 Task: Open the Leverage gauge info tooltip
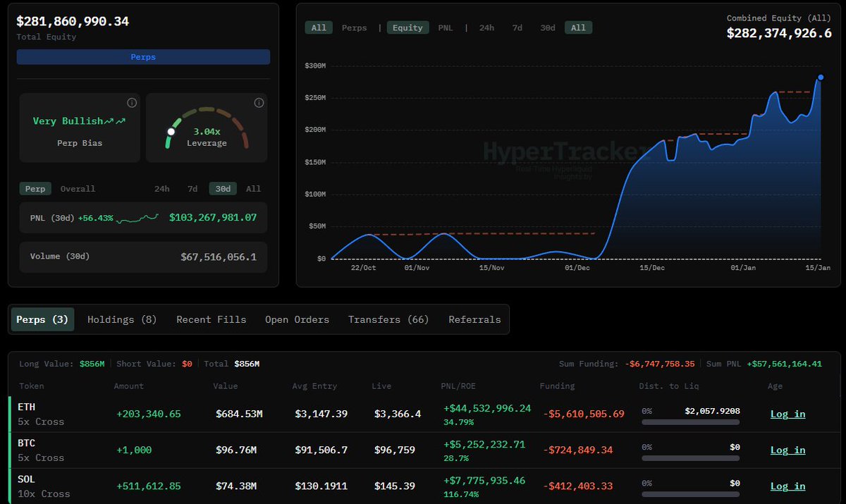click(258, 102)
